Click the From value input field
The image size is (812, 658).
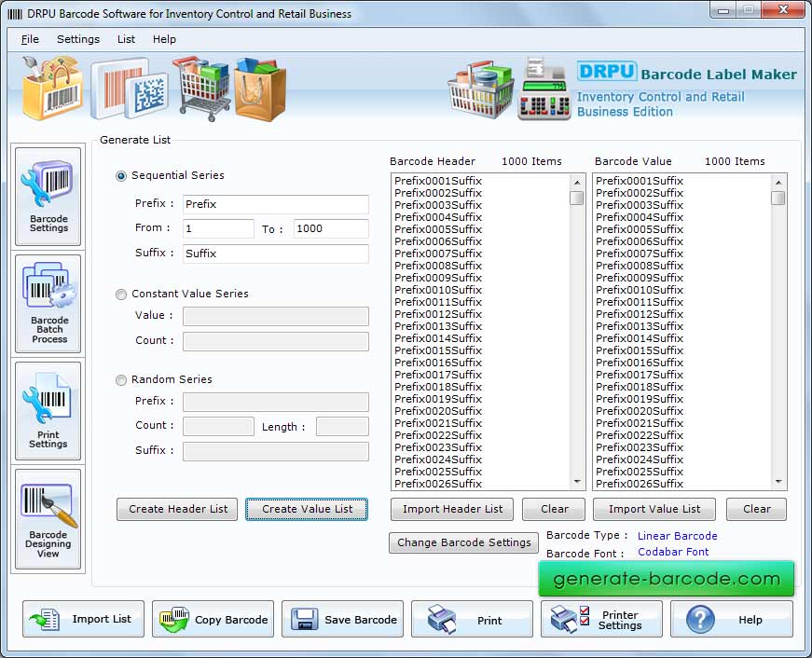point(218,228)
